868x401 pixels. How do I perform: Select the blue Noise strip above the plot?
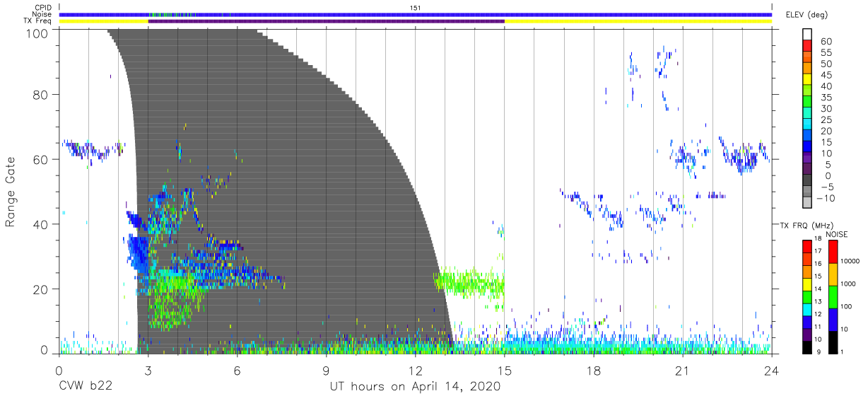point(416,14)
